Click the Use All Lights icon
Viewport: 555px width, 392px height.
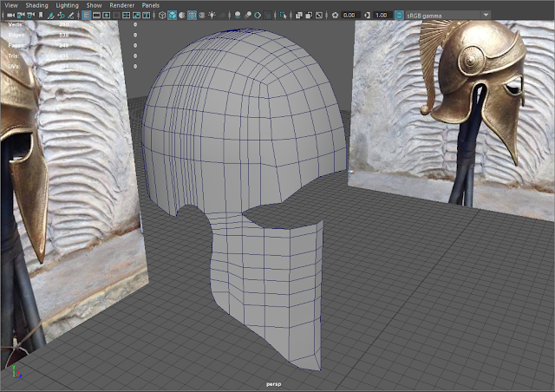coord(212,16)
